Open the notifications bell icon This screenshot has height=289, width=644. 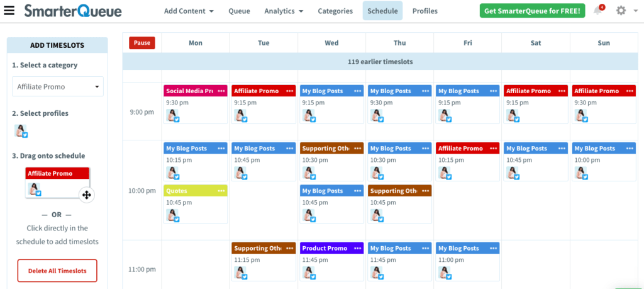click(599, 11)
